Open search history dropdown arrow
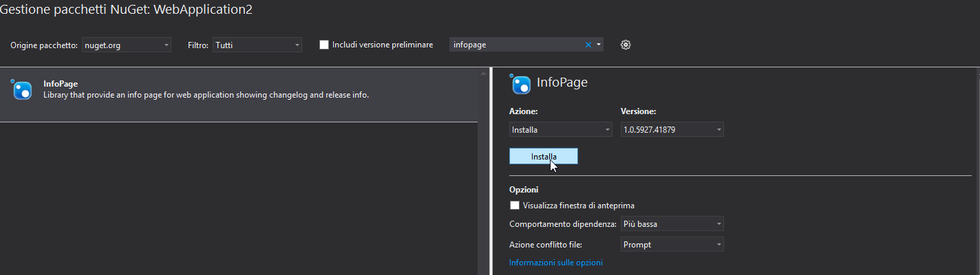 [x=599, y=45]
